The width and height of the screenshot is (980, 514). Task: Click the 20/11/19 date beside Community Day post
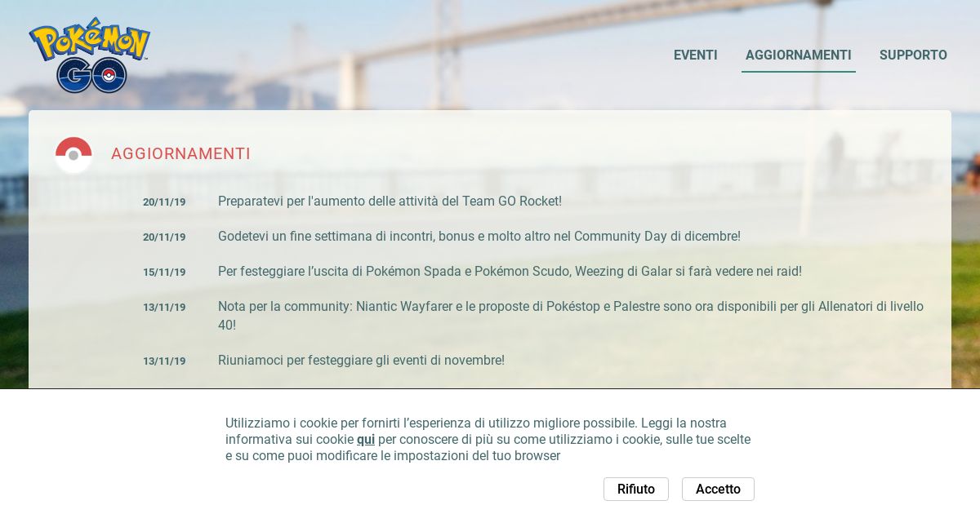point(164,237)
